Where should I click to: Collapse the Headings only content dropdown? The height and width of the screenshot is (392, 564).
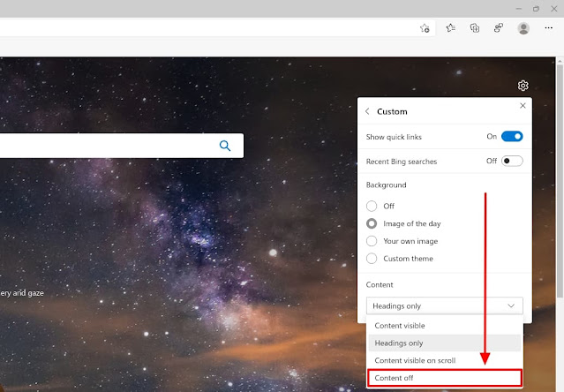click(x=445, y=305)
